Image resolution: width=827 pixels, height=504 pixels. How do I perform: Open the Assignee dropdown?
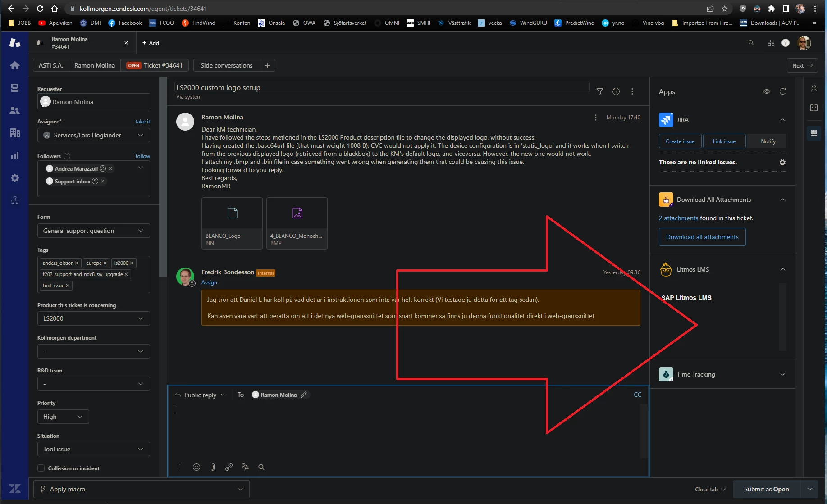pos(94,135)
